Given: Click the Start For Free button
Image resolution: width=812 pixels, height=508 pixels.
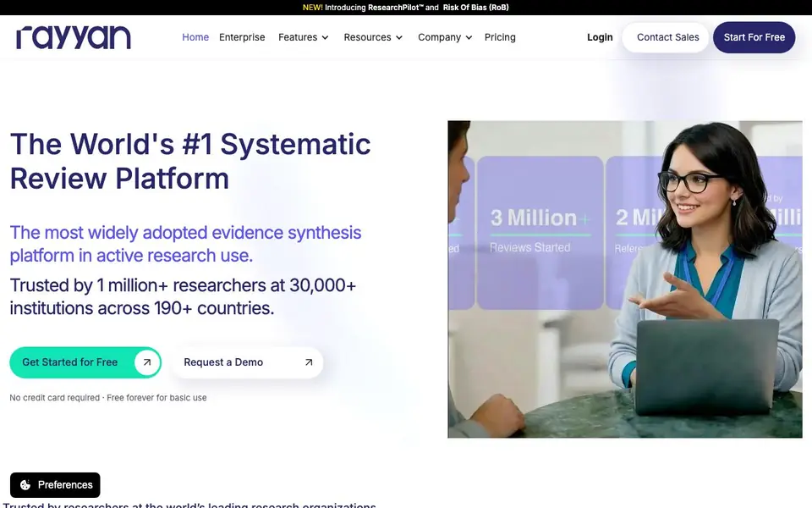Looking at the screenshot, I should click(x=754, y=37).
